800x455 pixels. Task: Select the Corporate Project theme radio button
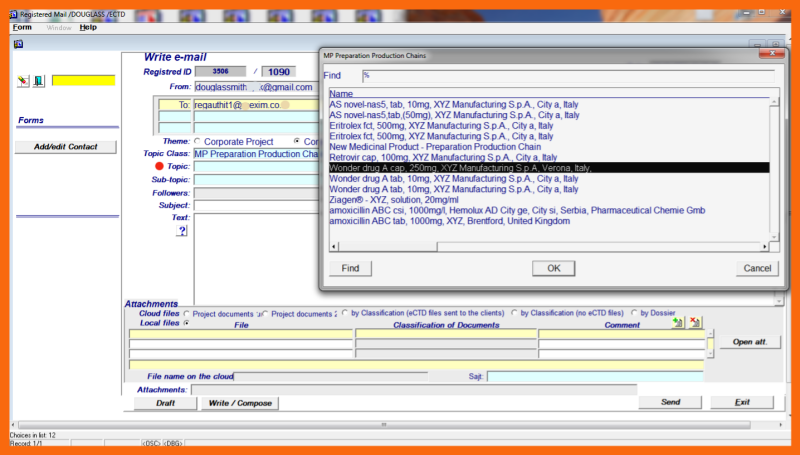click(x=196, y=141)
